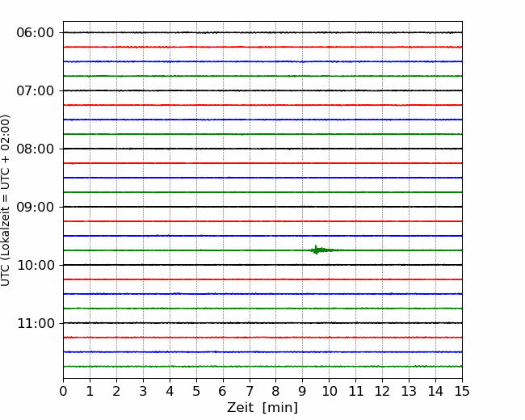Click x-axis tick label 11
This screenshot has height=420, width=525.
356,391
